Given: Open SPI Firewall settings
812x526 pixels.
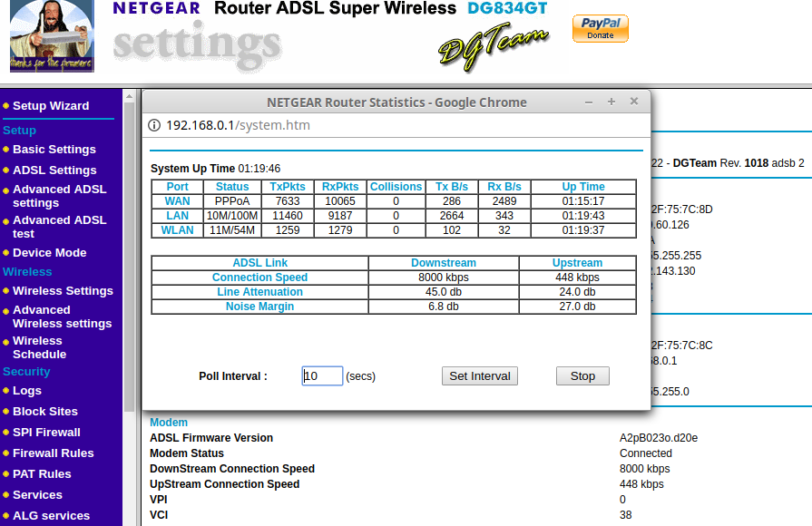Looking at the screenshot, I should 46,433.
